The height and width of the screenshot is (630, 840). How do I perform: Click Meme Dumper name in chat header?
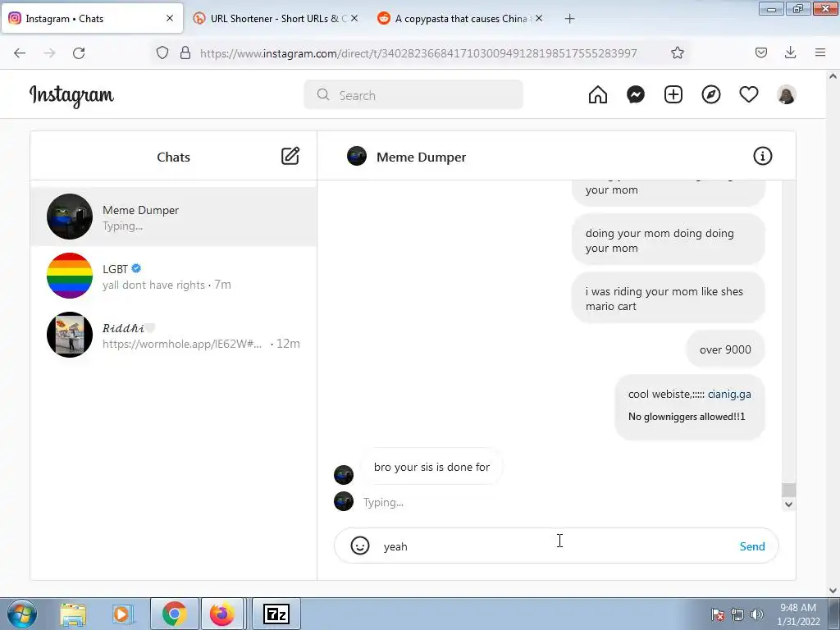(421, 157)
